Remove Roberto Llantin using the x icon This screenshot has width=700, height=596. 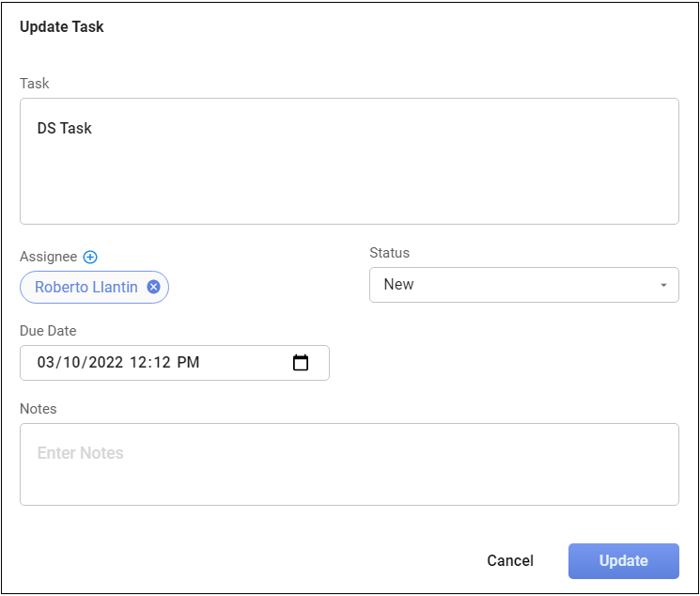point(153,288)
